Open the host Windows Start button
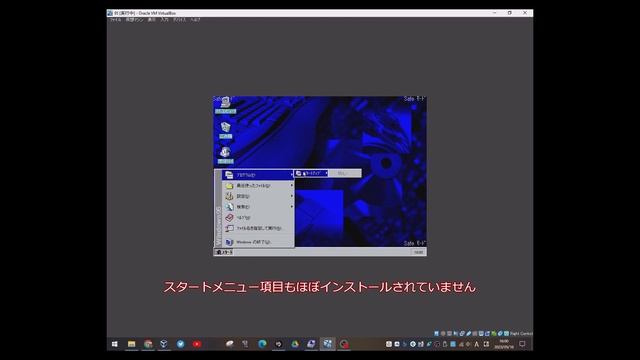Viewport: 640px width, 360px height. point(115,344)
